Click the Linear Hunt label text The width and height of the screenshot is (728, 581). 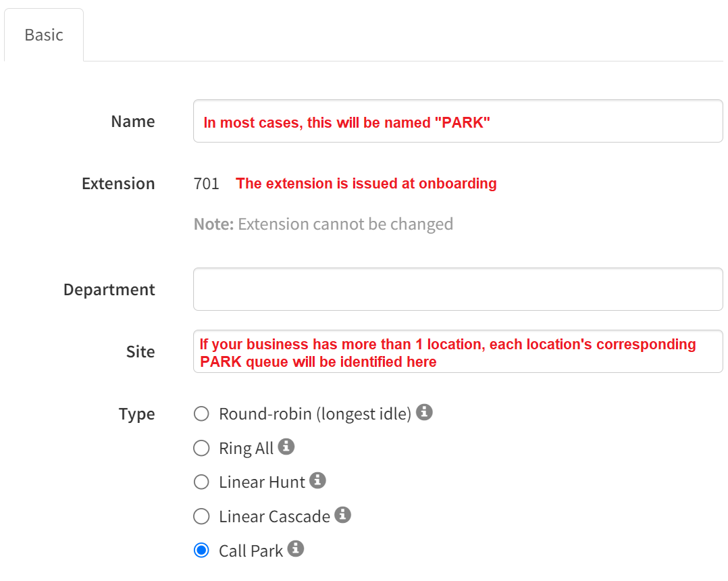(x=262, y=482)
